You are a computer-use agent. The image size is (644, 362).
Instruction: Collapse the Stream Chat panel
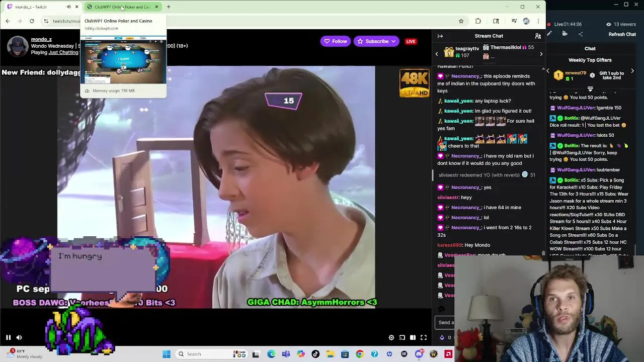tap(440, 36)
